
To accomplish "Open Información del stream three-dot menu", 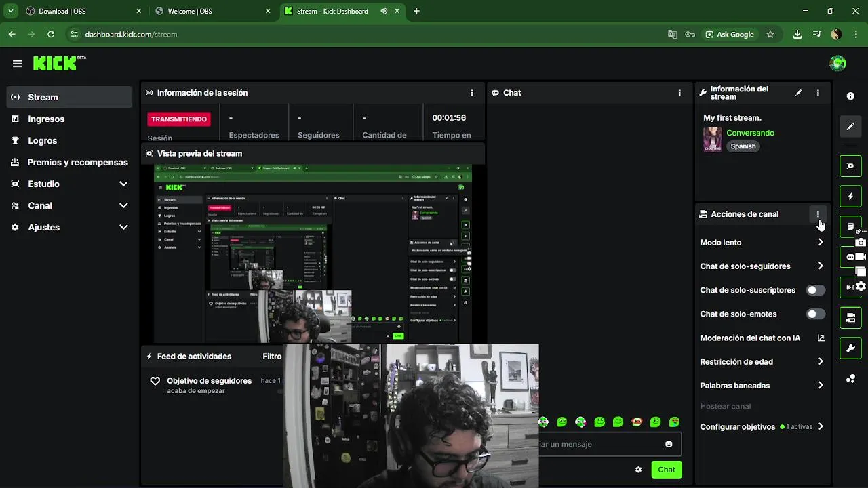I will click(x=818, y=93).
